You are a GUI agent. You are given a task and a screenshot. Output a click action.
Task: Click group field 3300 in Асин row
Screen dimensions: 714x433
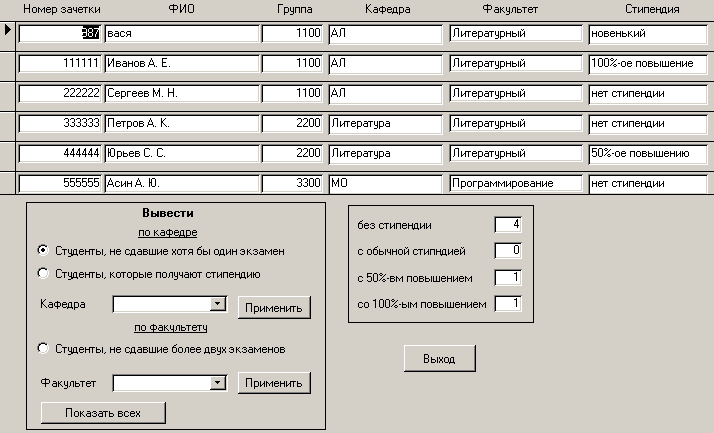(292, 183)
